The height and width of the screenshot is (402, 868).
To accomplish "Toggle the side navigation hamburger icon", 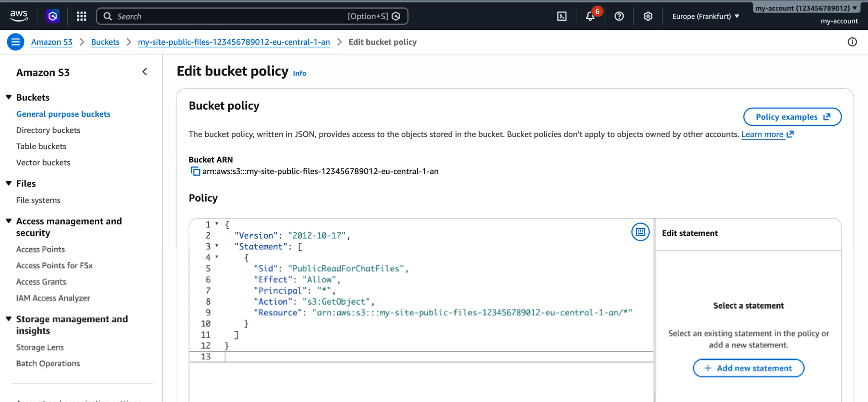I will (15, 42).
